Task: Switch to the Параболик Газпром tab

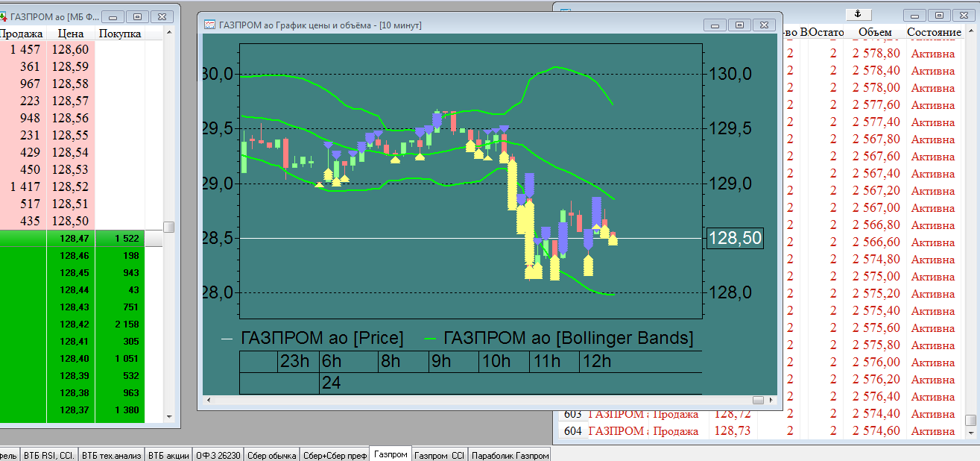Action: [510, 455]
